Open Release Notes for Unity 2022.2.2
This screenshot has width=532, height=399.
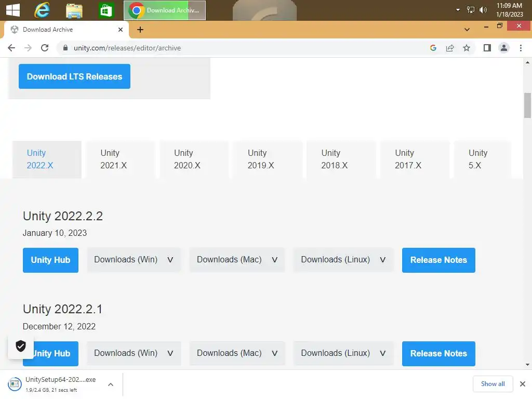point(438,260)
